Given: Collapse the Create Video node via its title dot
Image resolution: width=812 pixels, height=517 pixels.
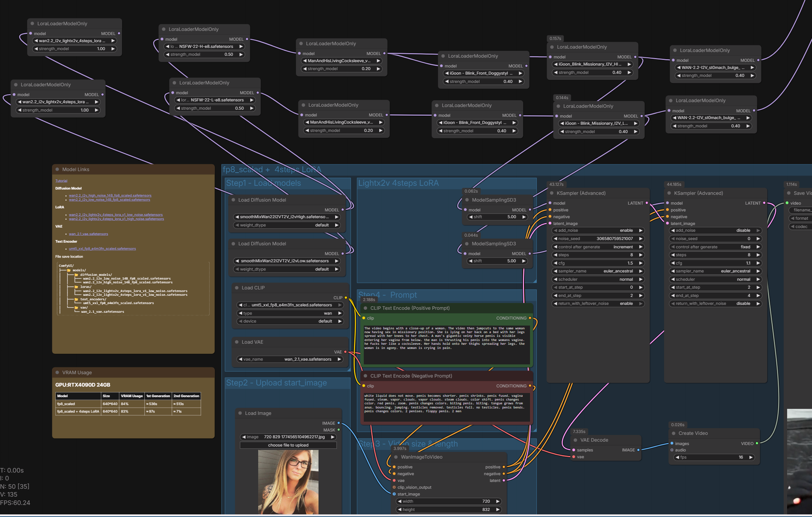Looking at the screenshot, I should tap(674, 433).
